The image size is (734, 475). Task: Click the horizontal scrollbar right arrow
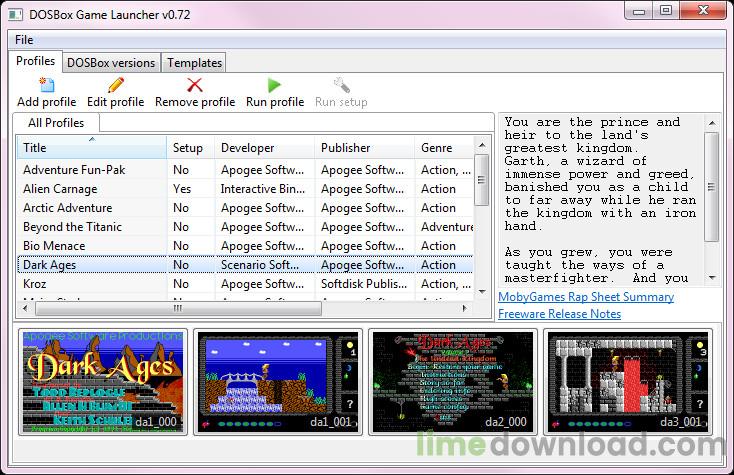(x=464, y=308)
